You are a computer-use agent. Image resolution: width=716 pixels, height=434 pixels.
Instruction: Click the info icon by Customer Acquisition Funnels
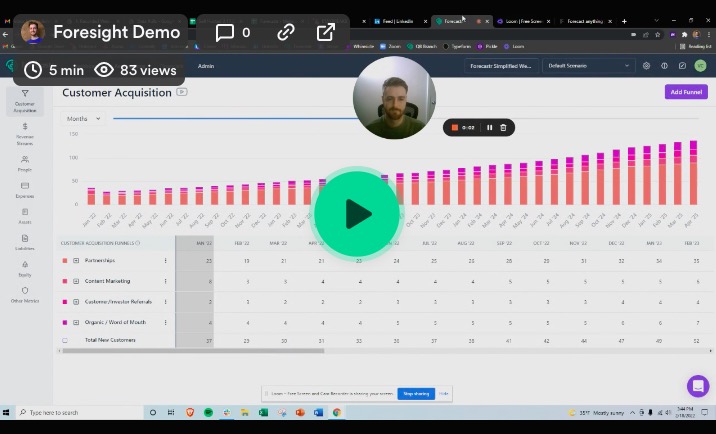click(x=137, y=243)
